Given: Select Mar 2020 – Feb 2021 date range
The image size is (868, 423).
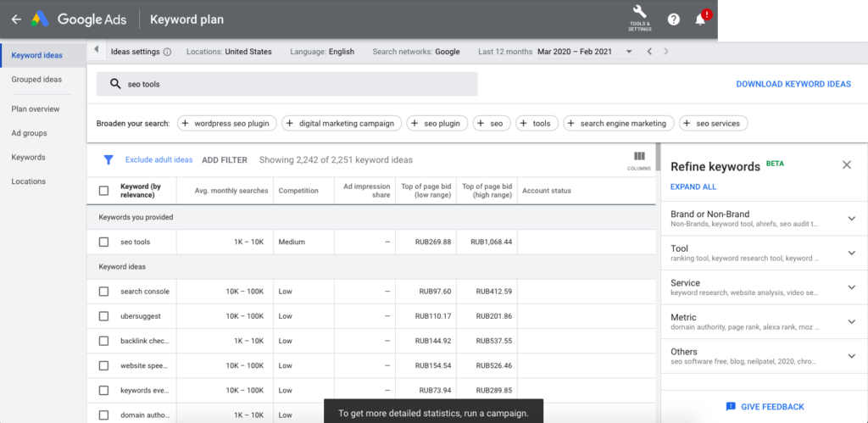Looking at the screenshot, I should 575,52.
